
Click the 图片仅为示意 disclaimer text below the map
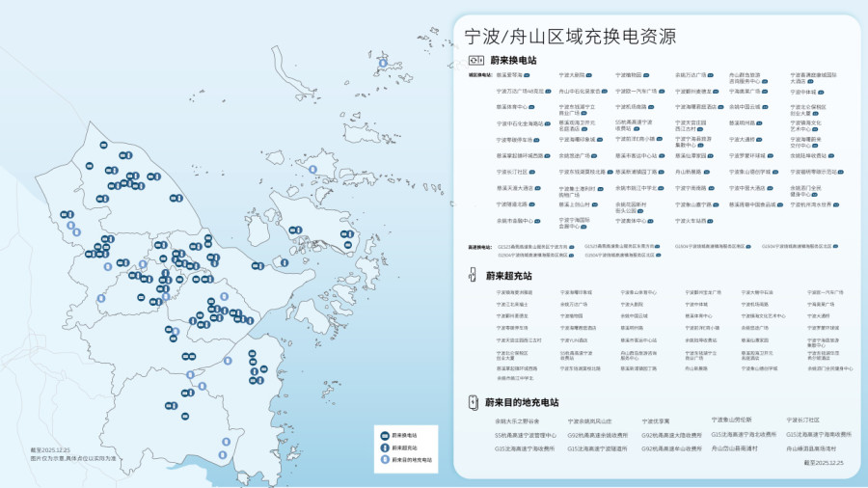pyautogui.click(x=72, y=458)
